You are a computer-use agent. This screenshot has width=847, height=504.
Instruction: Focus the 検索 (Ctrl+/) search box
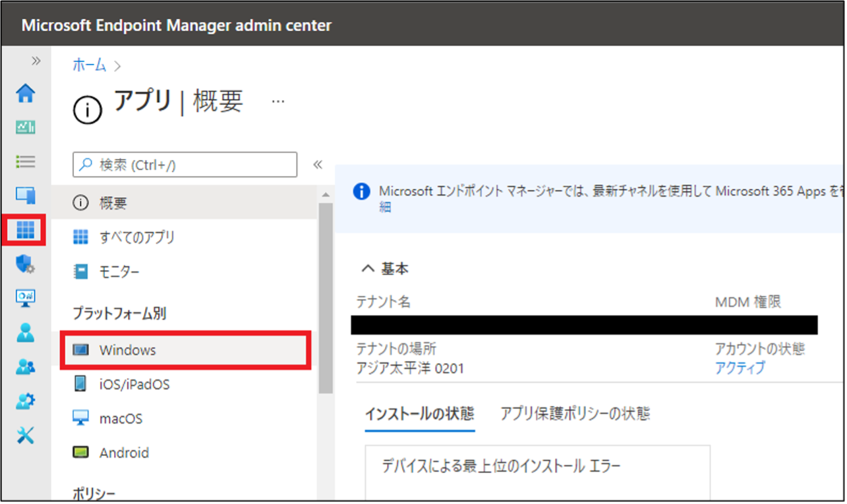point(185,165)
